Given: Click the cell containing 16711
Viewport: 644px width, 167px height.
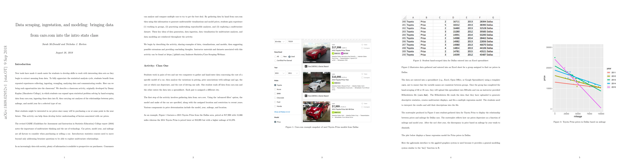Looking at the screenshot, I should (453, 22).
